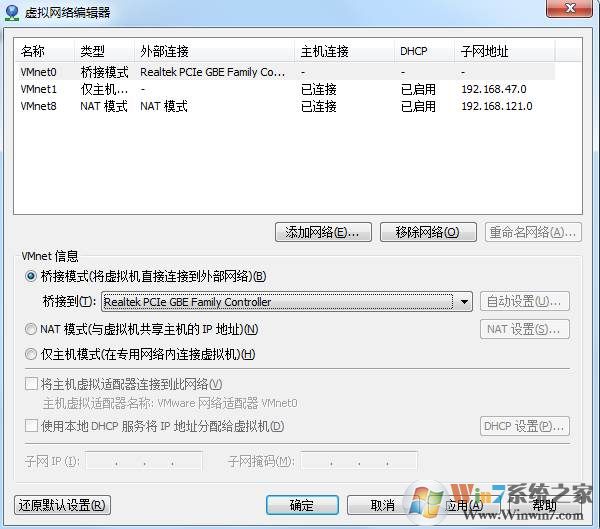Sort by DHCP column header
Image resolution: width=600 pixels, height=529 pixels.
click(424, 51)
